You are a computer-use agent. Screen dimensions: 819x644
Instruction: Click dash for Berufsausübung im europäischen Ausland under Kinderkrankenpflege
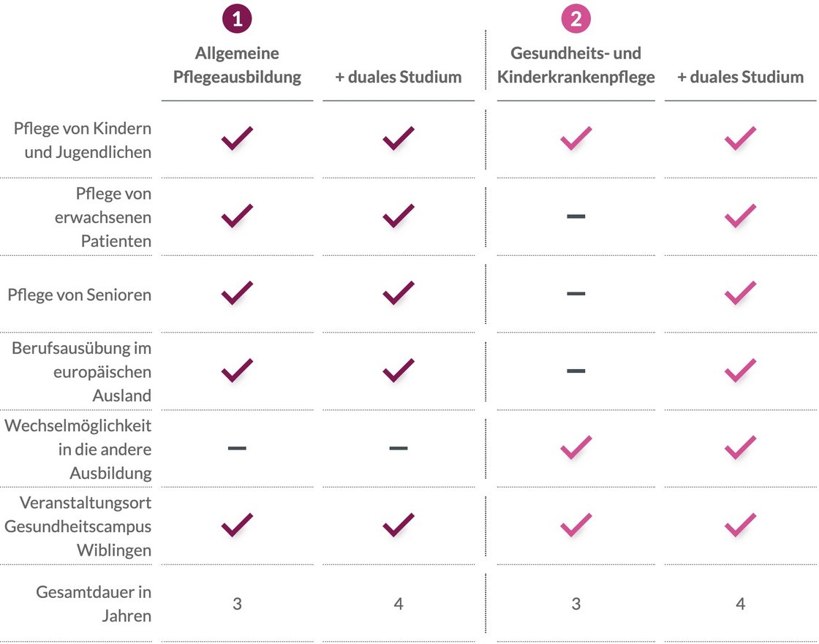[575, 371]
